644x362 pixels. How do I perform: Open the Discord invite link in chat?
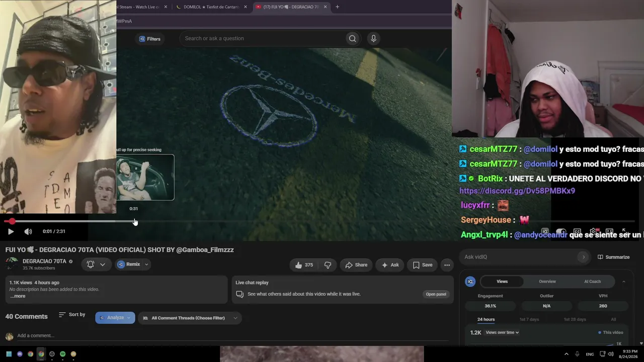click(517, 191)
